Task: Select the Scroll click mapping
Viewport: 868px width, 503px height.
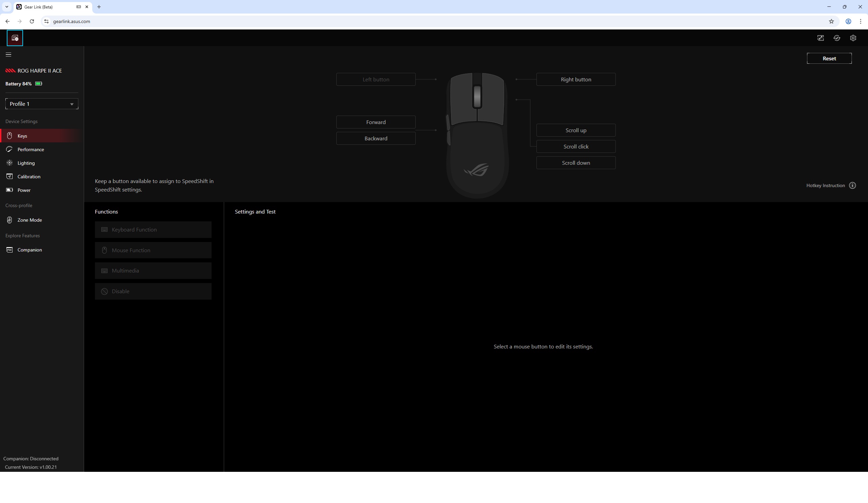Action: [x=576, y=147]
